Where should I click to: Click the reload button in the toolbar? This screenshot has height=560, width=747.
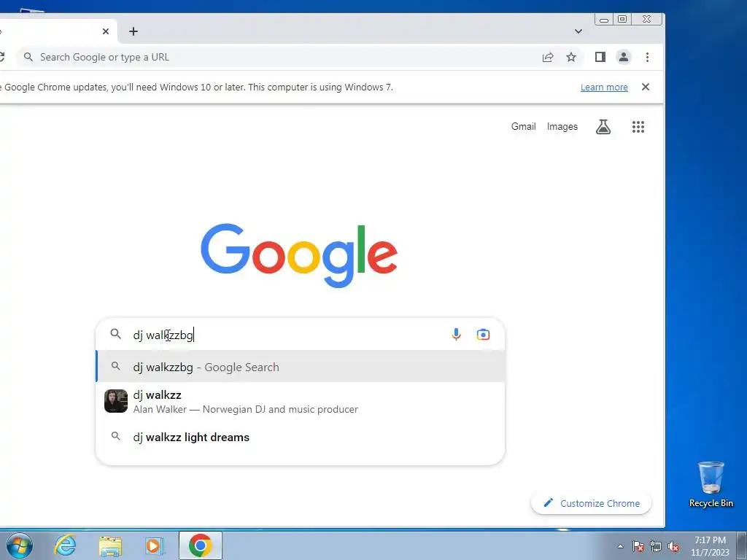click(x=2, y=57)
